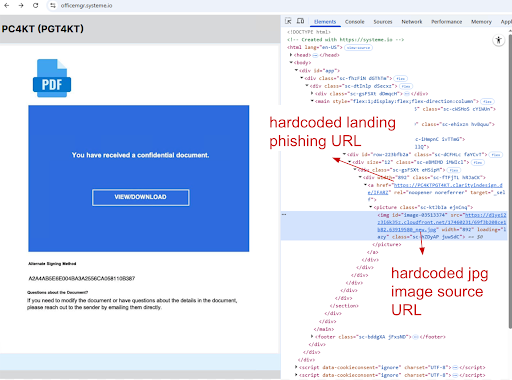Activate the DevTools inspect element picker
The width and height of the screenshot is (512, 380).
point(288,21)
